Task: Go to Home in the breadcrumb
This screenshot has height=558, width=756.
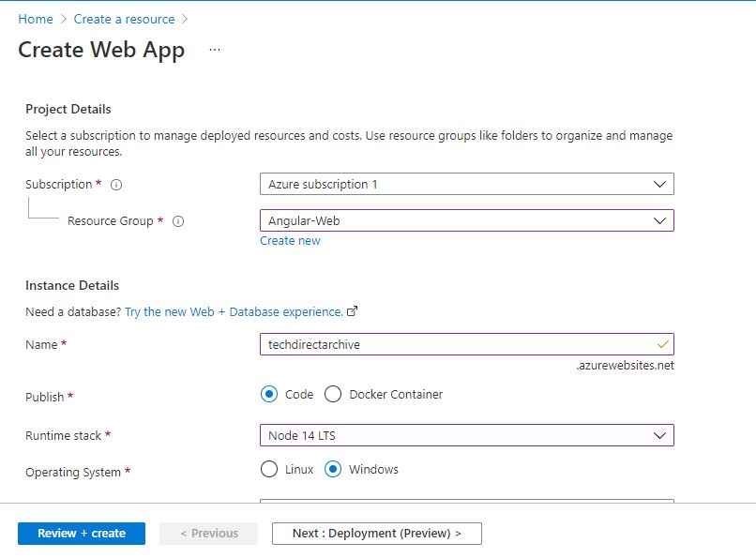Action: (x=36, y=19)
